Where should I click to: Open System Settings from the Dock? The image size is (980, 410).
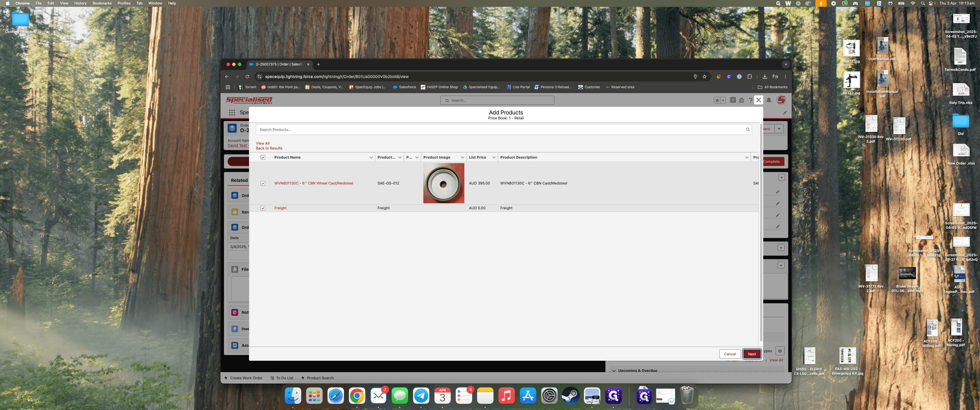click(549, 396)
